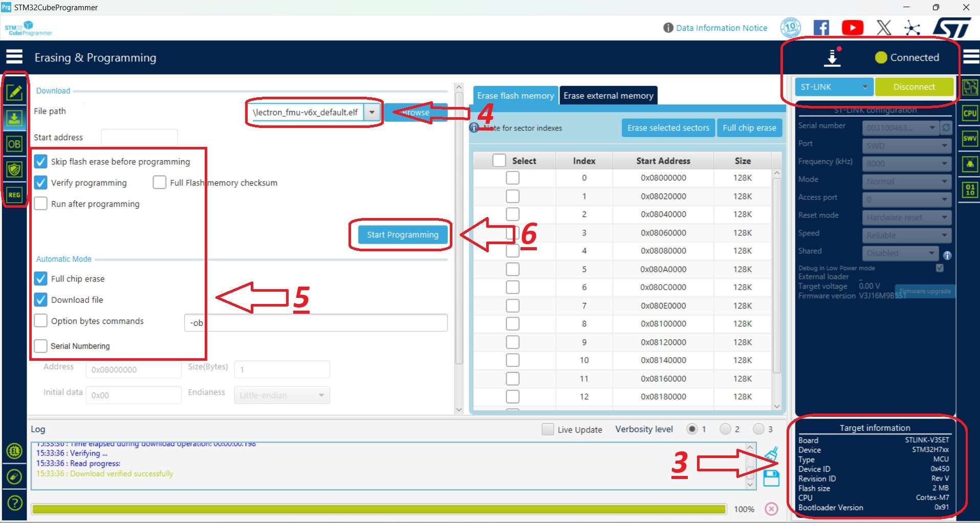
Task: Open the Speed Reliable dropdown
Action: pyautogui.click(x=906, y=235)
